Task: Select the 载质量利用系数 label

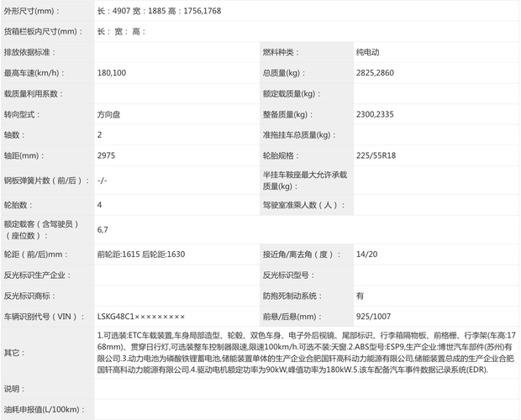Action: coord(34,93)
